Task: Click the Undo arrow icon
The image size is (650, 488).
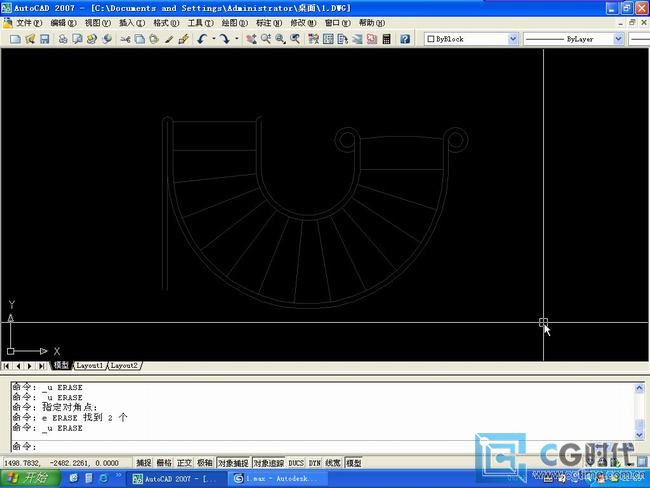Action: 203,39
